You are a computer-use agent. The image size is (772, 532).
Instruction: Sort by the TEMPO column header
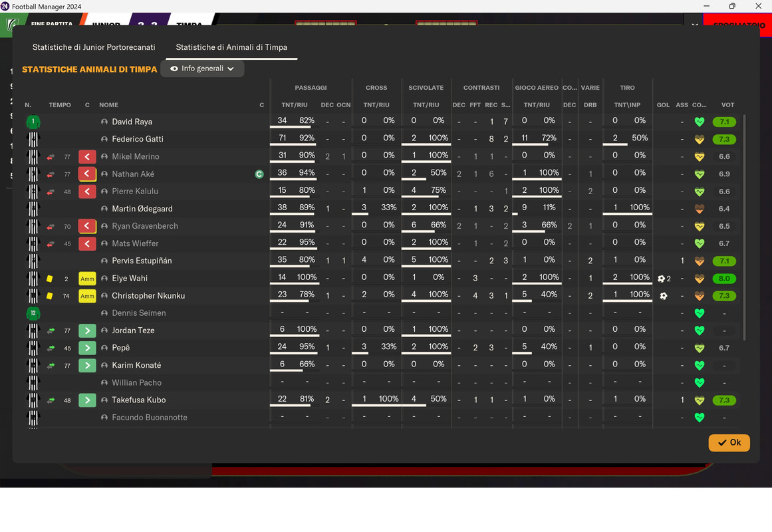pyautogui.click(x=60, y=105)
